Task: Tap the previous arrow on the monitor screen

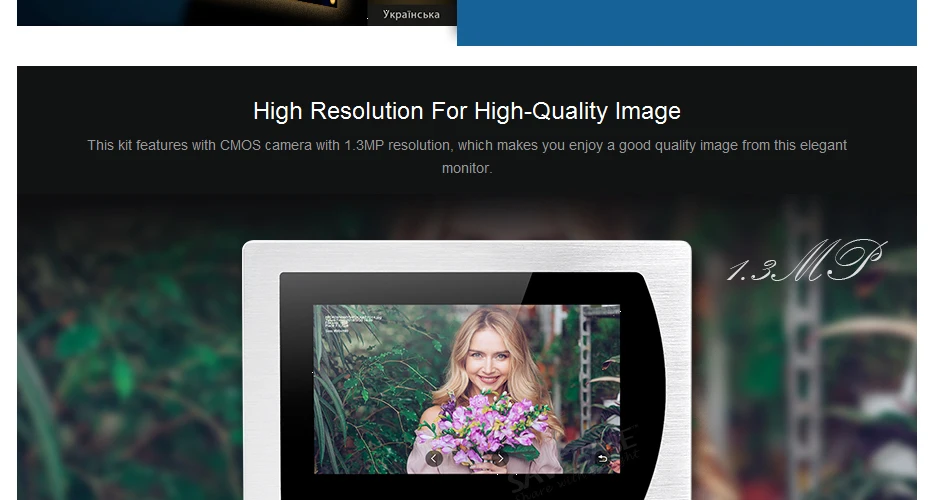Action: pos(434,458)
